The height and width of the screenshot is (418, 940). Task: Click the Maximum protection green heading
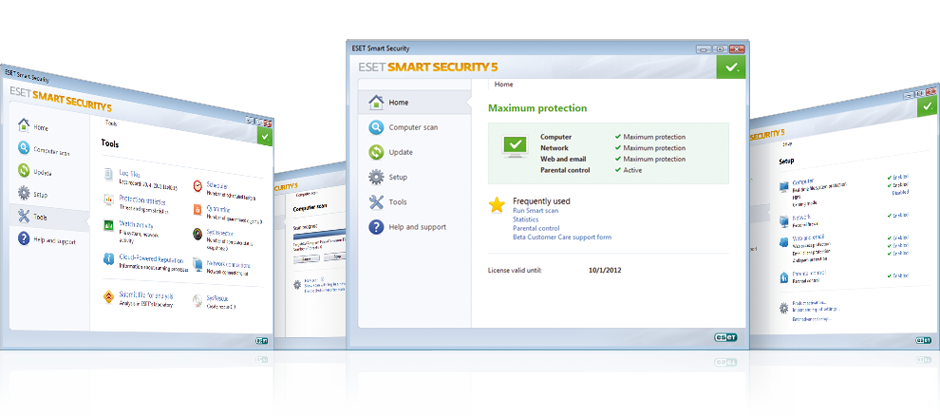537,109
